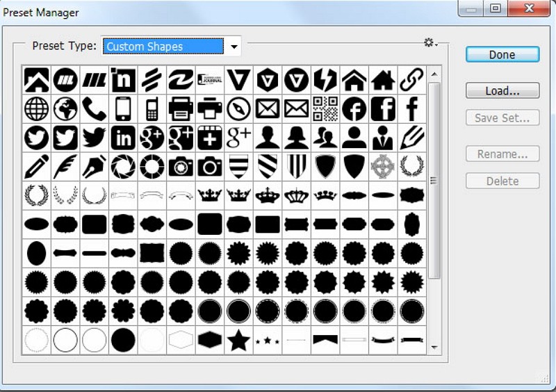Close the Preset Manager window

529,8
